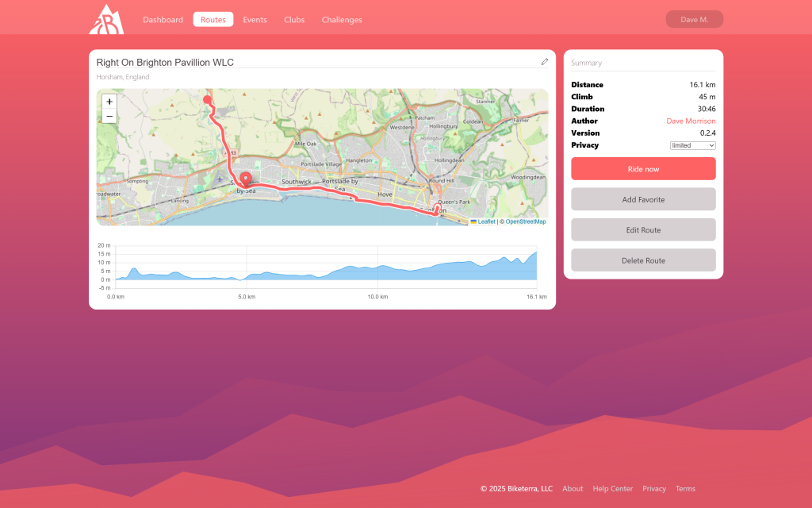This screenshot has width=812, height=508.
Task: Switch to the Clubs section
Action: (x=294, y=20)
